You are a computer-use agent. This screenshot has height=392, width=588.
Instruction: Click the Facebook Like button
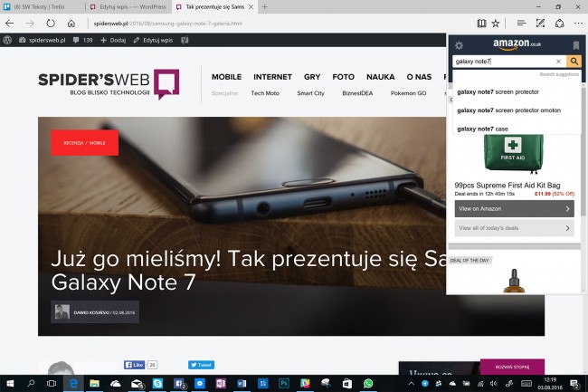click(x=134, y=365)
